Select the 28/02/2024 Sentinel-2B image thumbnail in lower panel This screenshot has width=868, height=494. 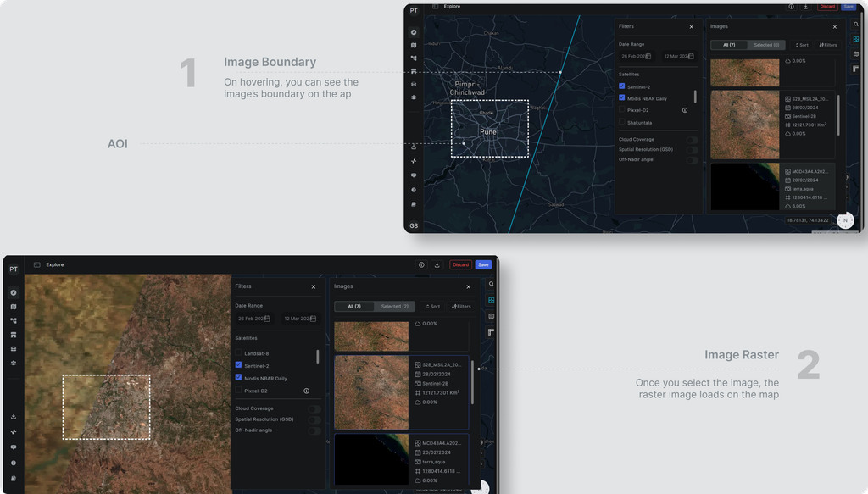click(x=371, y=392)
